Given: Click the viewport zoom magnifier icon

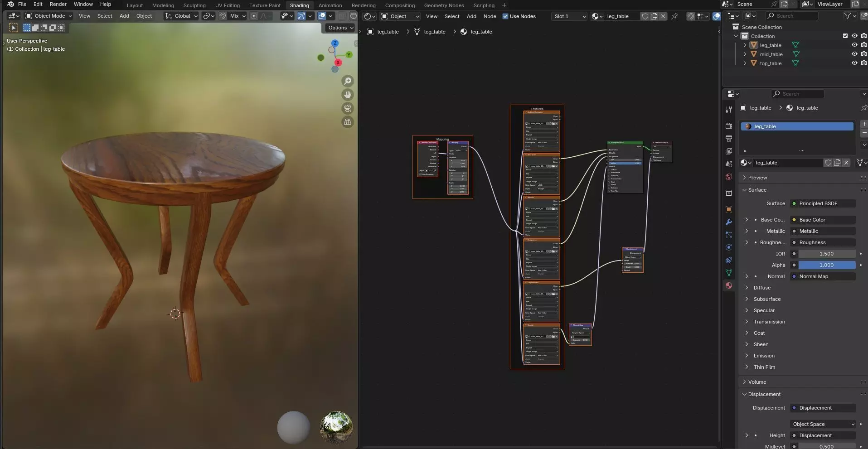Looking at the screenshot, I should (x=348, y=81).
